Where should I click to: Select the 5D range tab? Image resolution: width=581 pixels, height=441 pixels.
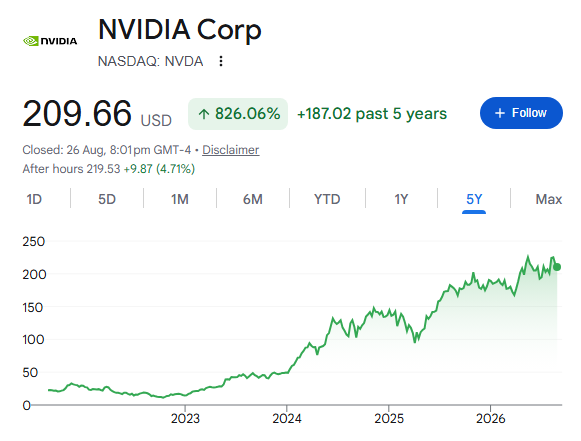pyautogui.click(x=107, y=199)
